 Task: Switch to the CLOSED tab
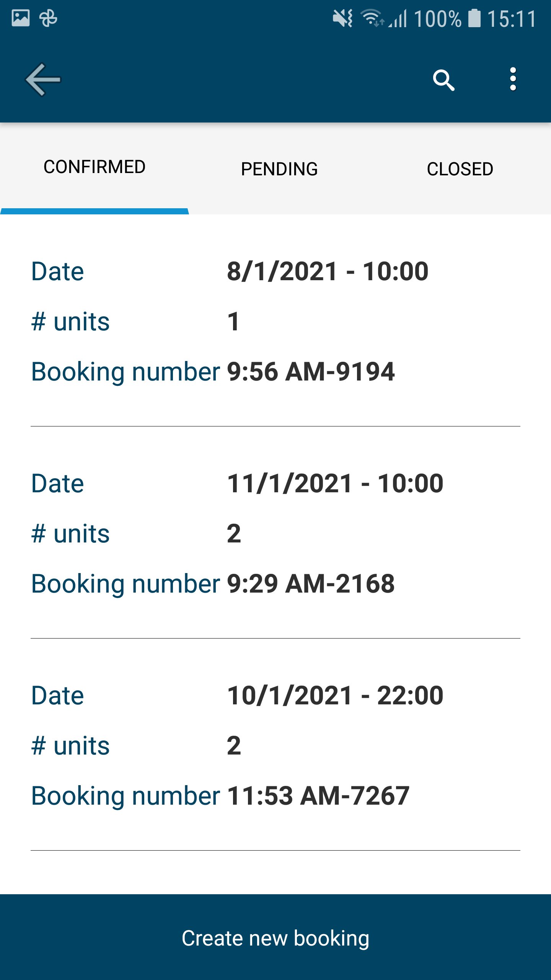pyautogui.click(x=460, y=169)
